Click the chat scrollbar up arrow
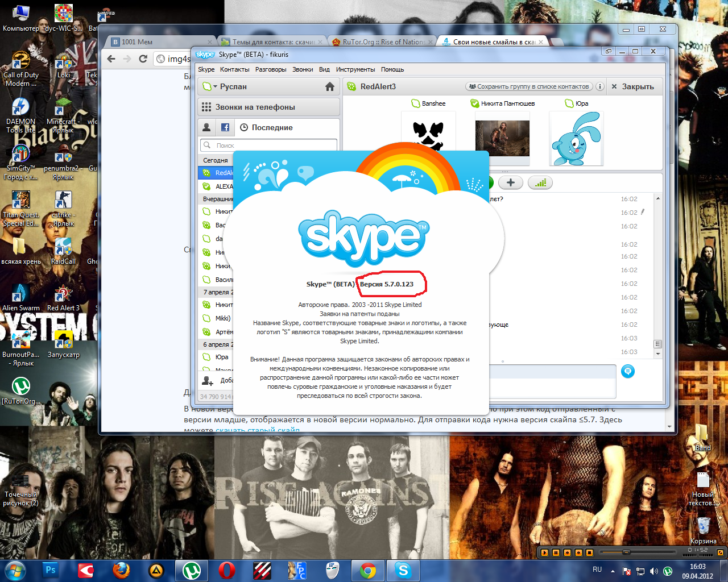 (658, 198)
